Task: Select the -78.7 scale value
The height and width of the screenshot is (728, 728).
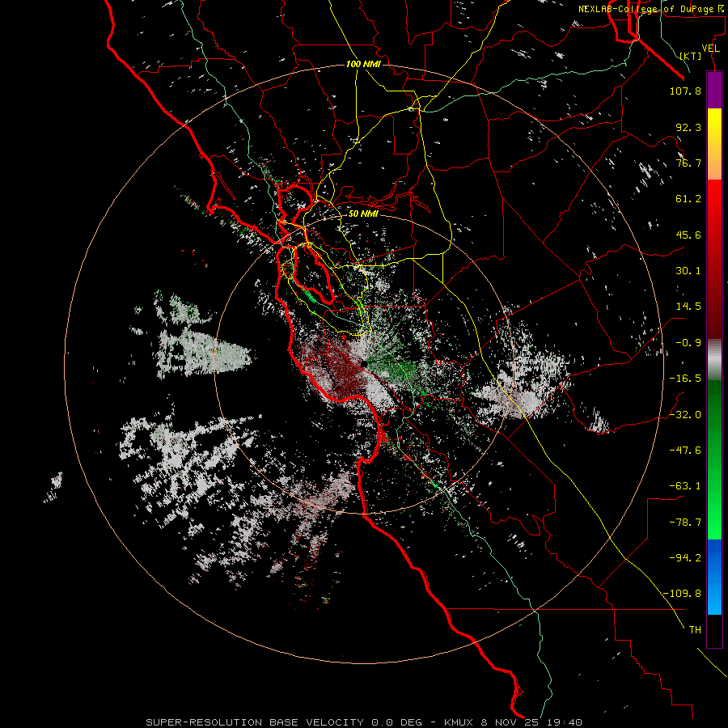Action: (685, 523)
